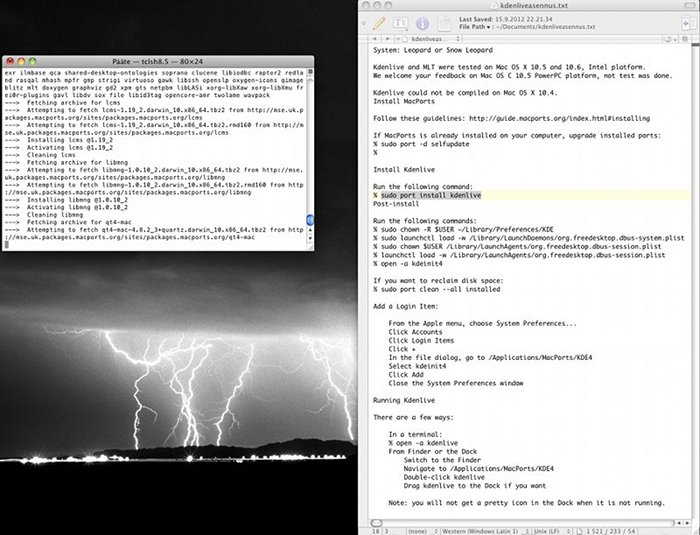The image size is (700, 535).
Task: Click the 'Install MacPorts' line
Action: [404, 101]
